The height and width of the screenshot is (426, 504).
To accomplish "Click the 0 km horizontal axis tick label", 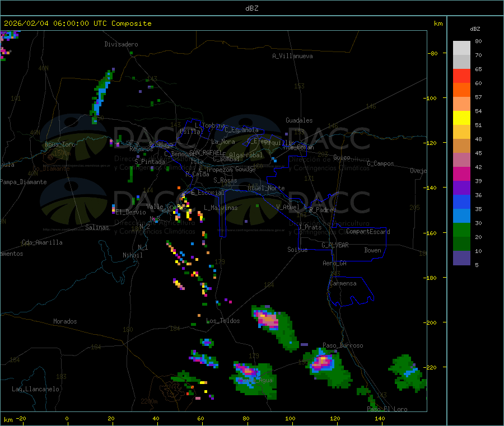I will 67,418.
